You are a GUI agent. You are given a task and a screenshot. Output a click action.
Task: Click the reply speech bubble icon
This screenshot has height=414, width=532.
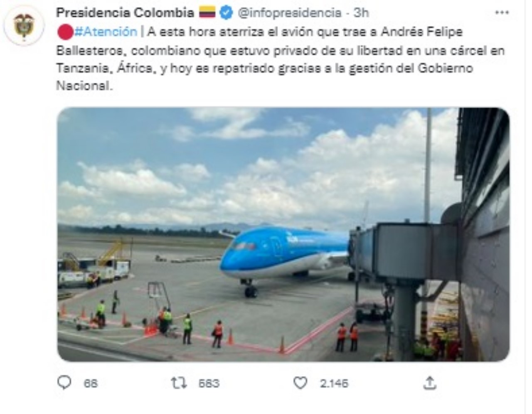[x=64, y=382]
